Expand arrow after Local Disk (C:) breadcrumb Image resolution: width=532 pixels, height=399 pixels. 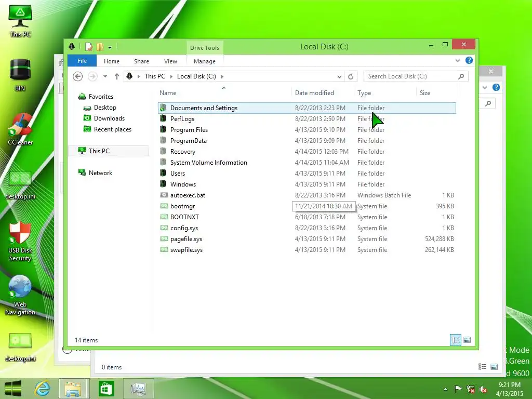222,76
